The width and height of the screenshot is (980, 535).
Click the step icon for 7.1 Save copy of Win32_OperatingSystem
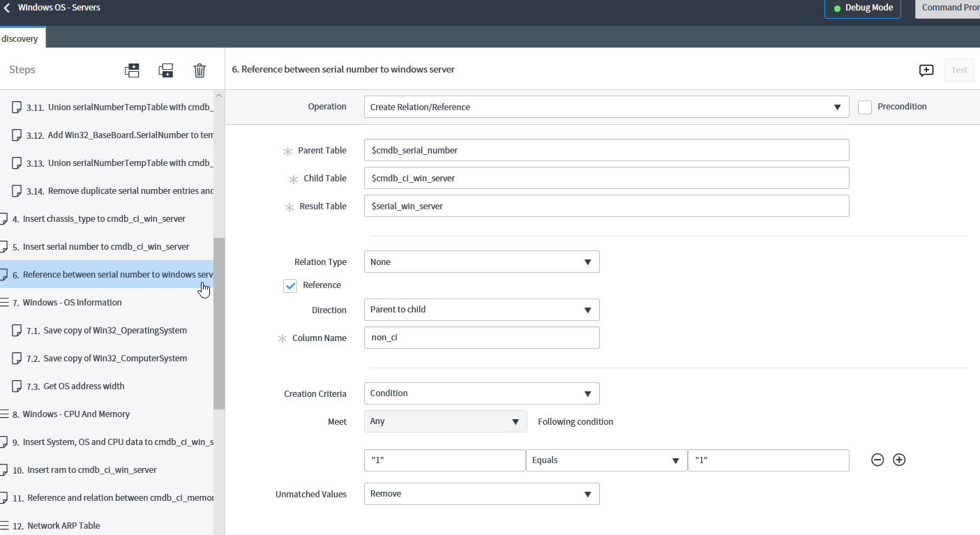(17, 331)
